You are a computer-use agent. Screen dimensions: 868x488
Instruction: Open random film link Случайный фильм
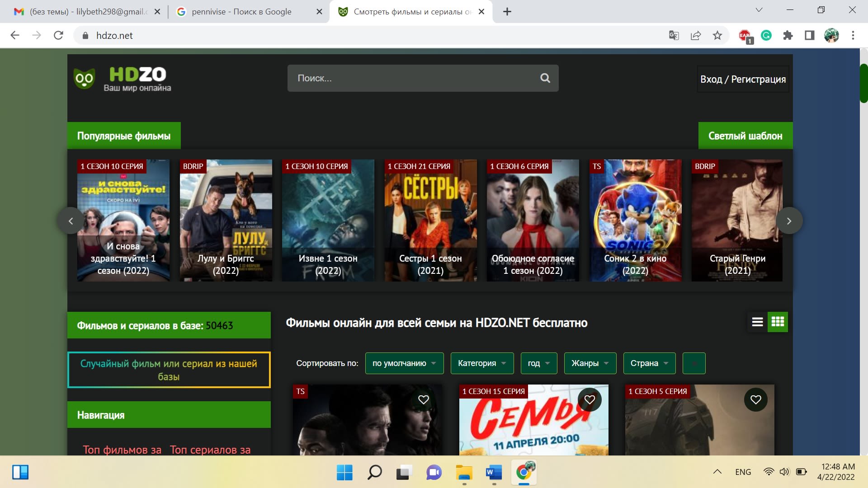(169, 370)
